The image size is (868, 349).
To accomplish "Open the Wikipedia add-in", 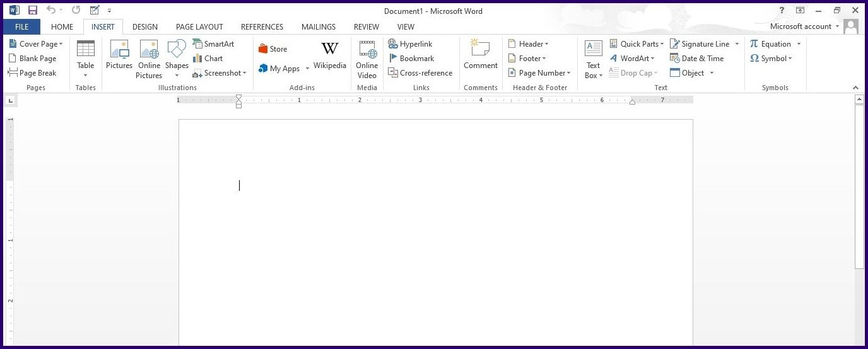I will [330, 55].
